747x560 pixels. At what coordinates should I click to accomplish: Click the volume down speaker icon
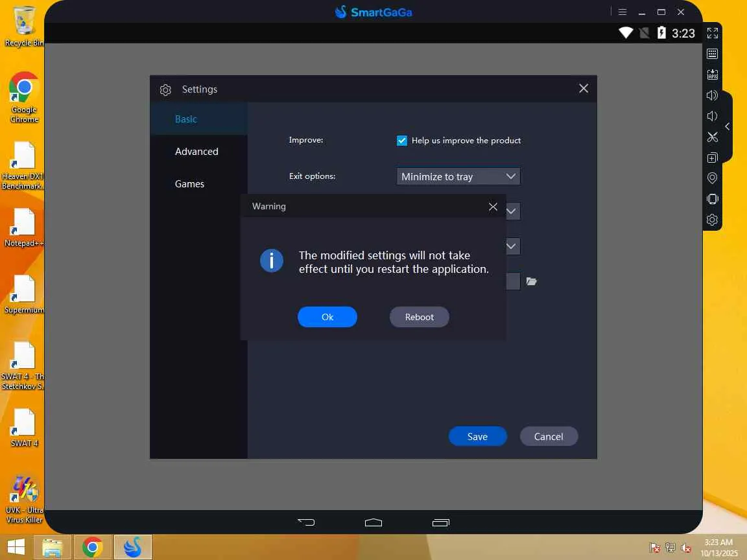point(712,116)
